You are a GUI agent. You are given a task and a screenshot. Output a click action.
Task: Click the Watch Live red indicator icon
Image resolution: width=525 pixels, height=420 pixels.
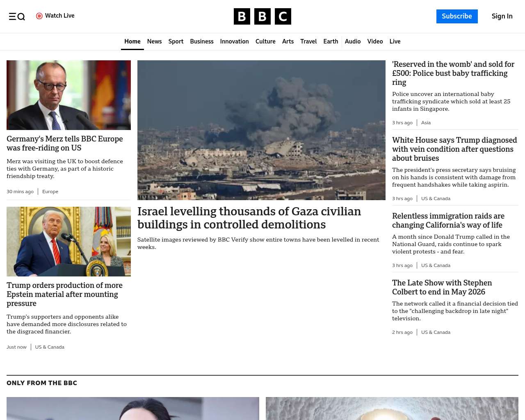(39, 16)
